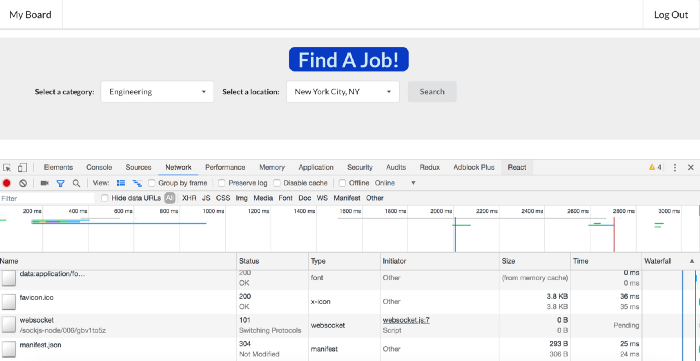
Task: Close the DevTools panel
Action: [x=691, y=167]
